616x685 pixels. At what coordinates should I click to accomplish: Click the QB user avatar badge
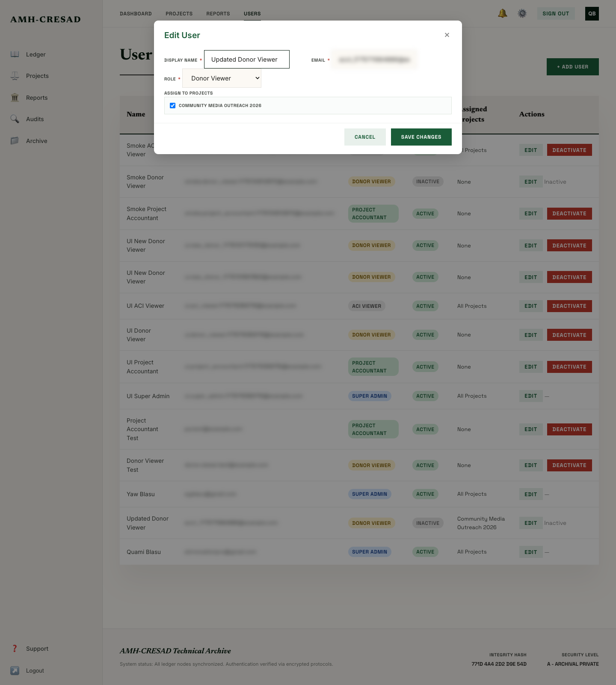click(x=592, y=14)
